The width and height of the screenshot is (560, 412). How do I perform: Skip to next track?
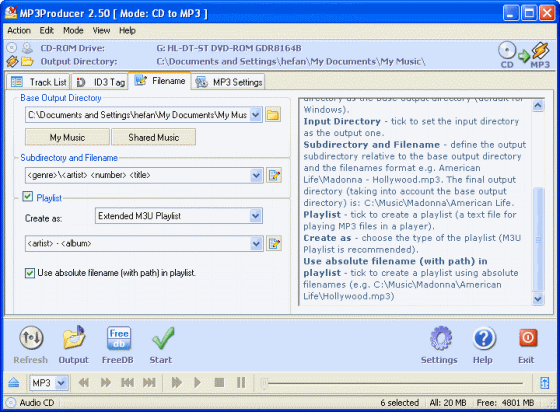pos(149,383)
